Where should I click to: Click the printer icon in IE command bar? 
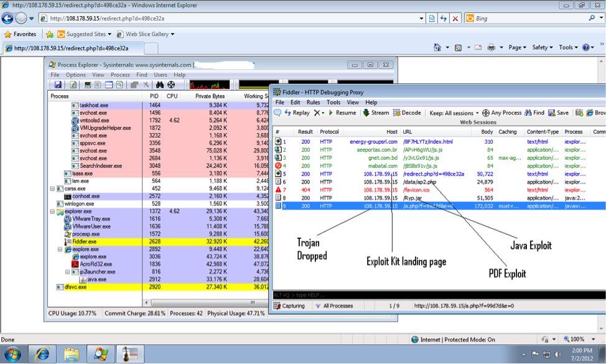[492, 47]
